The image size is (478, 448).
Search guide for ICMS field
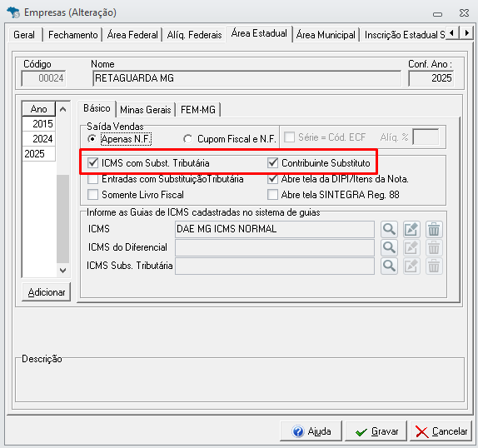coord(389,229)
